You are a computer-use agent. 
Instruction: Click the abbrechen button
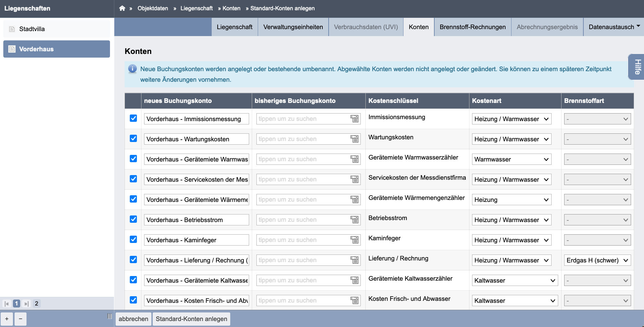134,319
